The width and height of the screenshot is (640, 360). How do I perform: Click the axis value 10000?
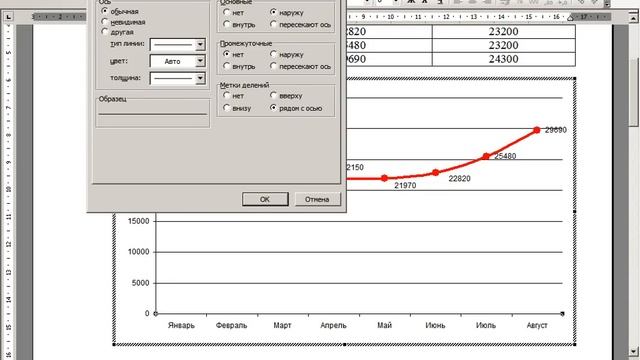click(x=139, y=252)
